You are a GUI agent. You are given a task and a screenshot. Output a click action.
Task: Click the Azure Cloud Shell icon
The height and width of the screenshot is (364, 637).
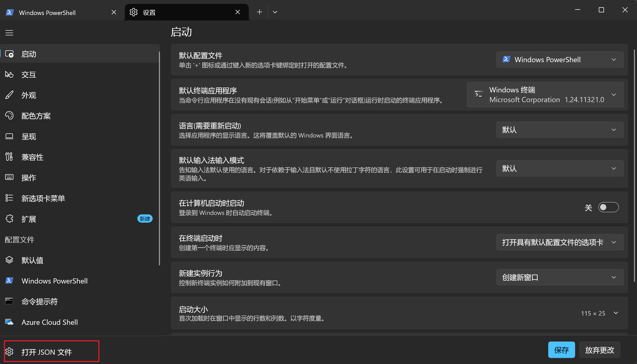click(x=9, y=322)
